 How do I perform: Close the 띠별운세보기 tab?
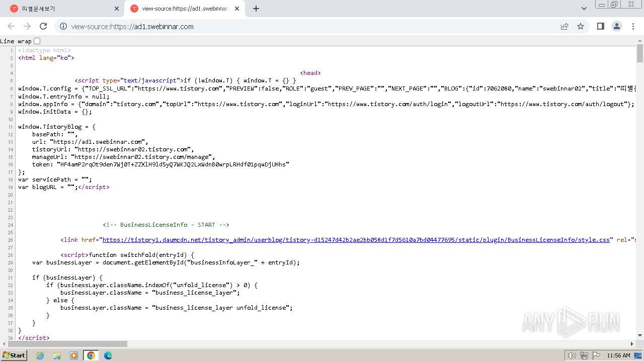(x=117, y=9)
